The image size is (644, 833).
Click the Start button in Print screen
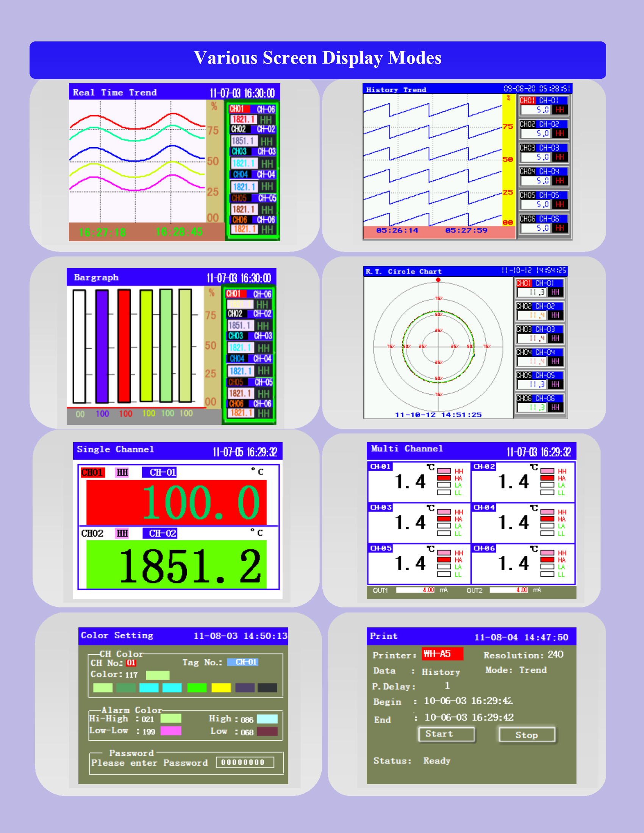tap(446, 734)
